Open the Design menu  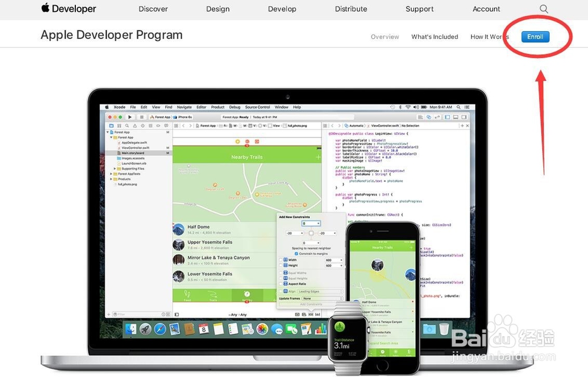pyautogui.click(x=218, y=9)
